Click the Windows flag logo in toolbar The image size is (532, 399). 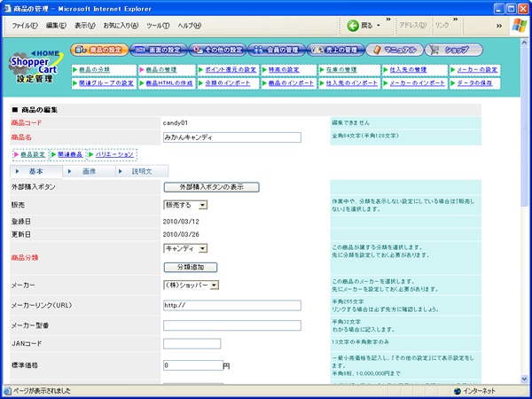pyautogui.click(x=520, y=26)
